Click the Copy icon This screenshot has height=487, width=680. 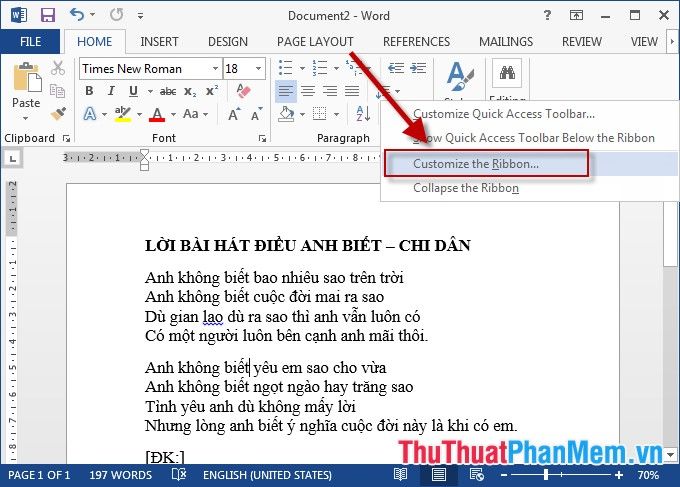point(57,91)
